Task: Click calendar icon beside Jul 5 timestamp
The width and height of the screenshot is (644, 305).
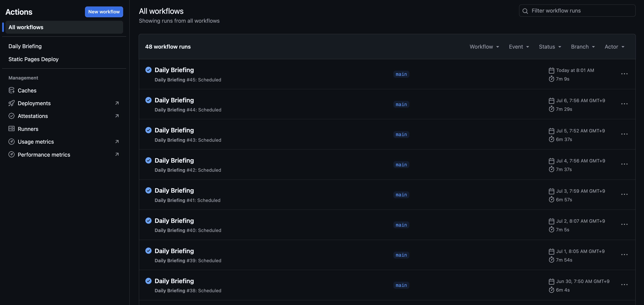Action: tap(551, 131)
